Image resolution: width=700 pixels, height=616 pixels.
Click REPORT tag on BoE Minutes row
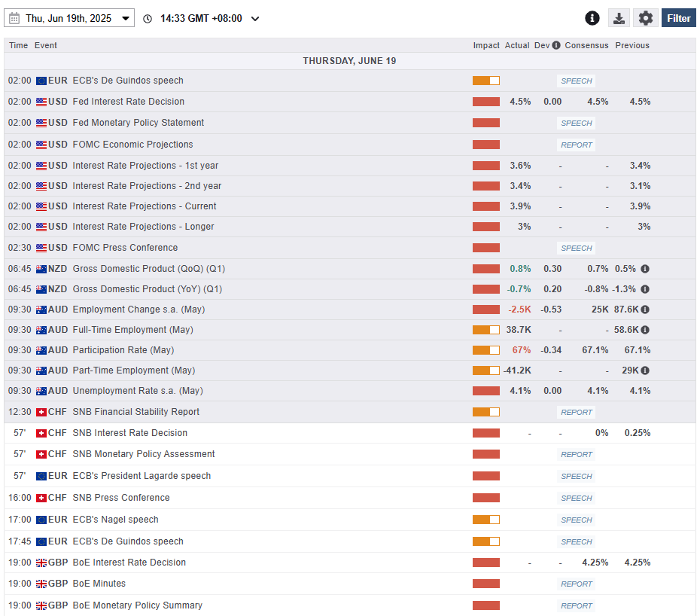click(576, 584)
